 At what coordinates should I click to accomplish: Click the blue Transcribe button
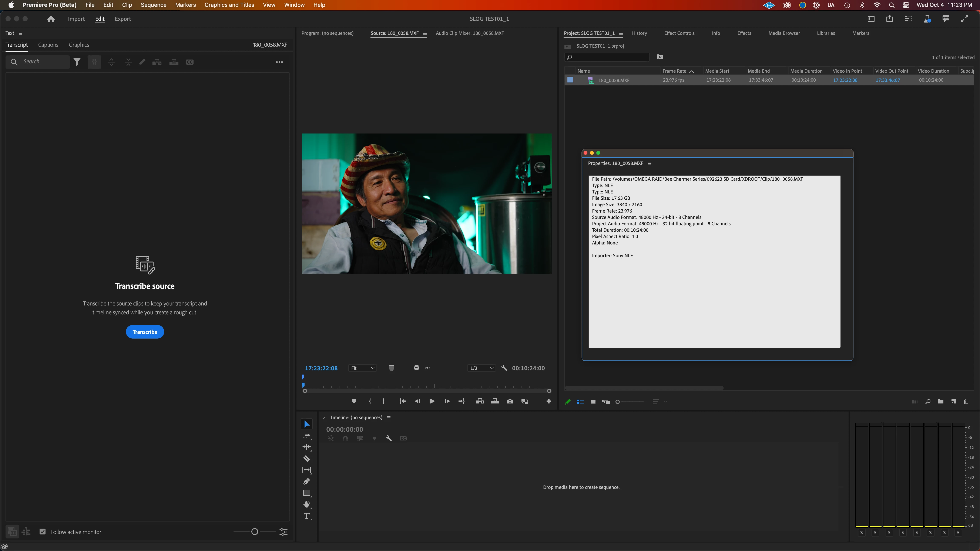145,332
